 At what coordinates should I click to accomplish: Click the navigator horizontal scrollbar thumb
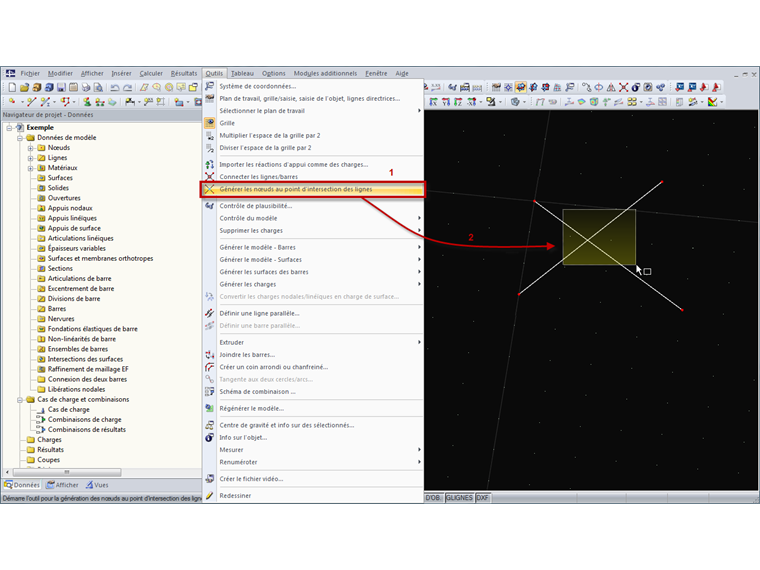(67, 472)
